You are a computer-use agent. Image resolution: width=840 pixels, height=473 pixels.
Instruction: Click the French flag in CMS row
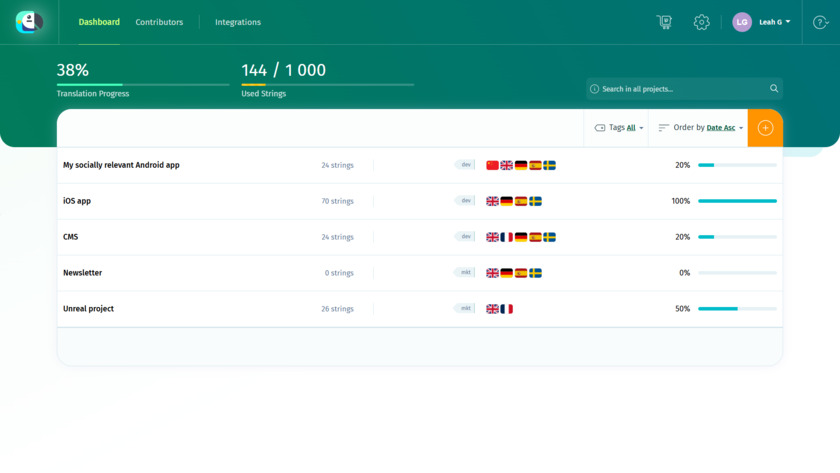pos(507,237)
